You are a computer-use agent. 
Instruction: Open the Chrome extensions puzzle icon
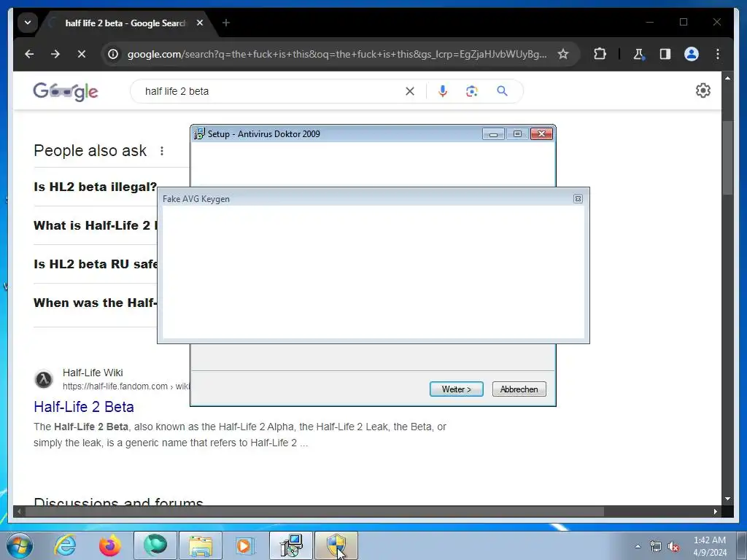click(x=600, y=54)
